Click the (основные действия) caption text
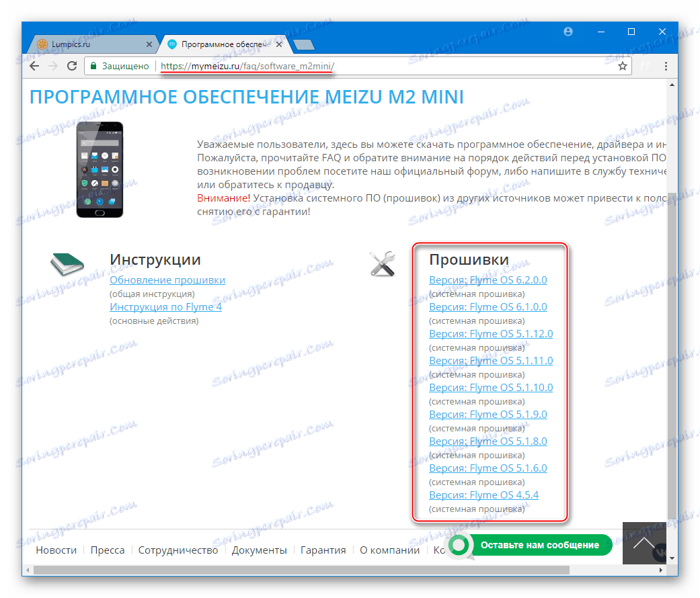 pyautogui.click(x=154, y=321)
